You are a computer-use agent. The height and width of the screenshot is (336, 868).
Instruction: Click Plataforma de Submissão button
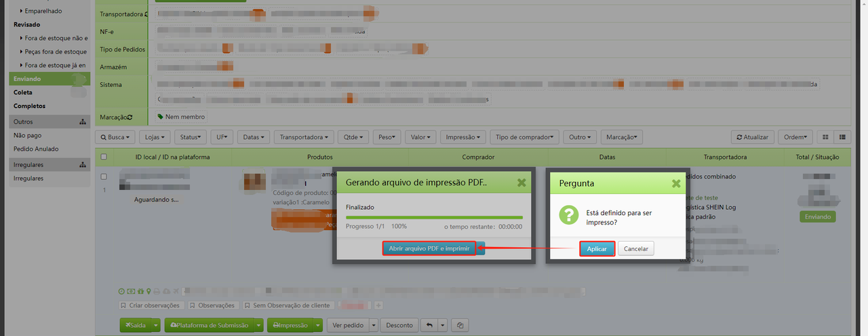pos(210,325)
